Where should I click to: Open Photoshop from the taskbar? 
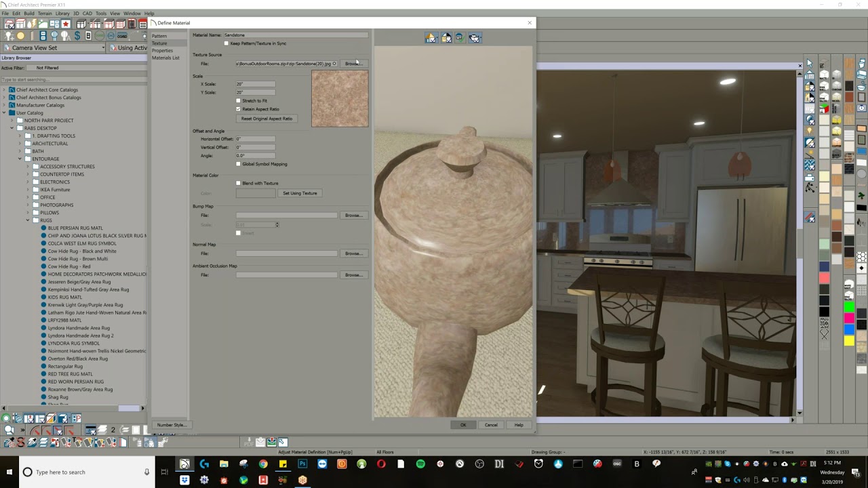302,464
